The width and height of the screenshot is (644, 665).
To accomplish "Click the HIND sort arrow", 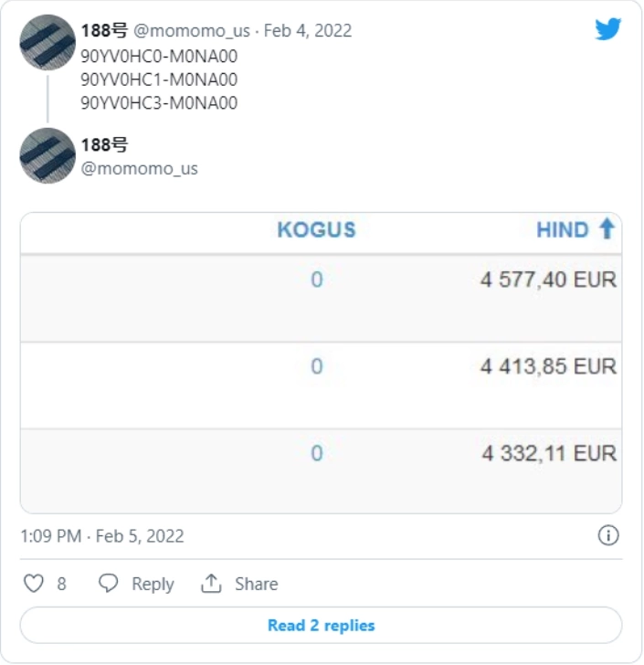I will coord(607,228).
